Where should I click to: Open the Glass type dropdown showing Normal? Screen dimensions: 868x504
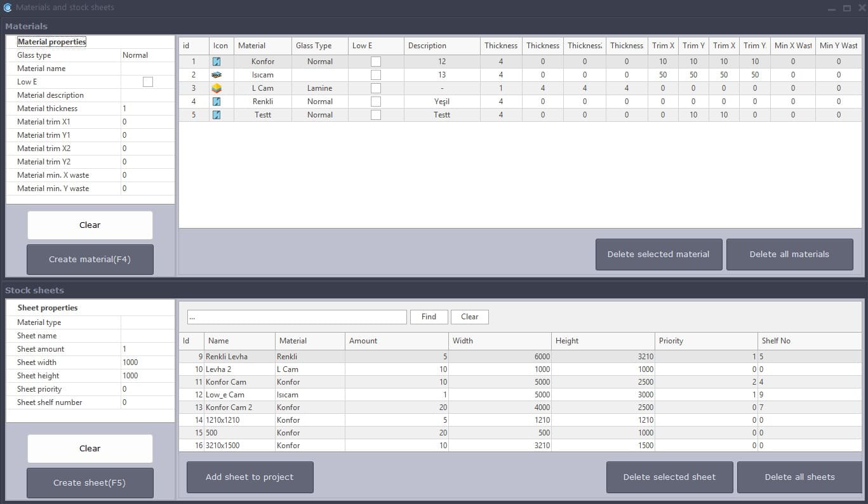[x=147, y=55]
